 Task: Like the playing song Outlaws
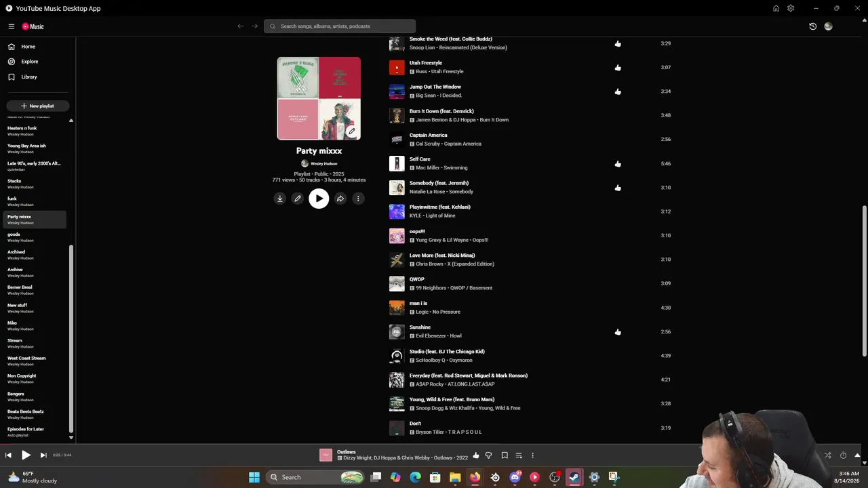coord(476,455)
